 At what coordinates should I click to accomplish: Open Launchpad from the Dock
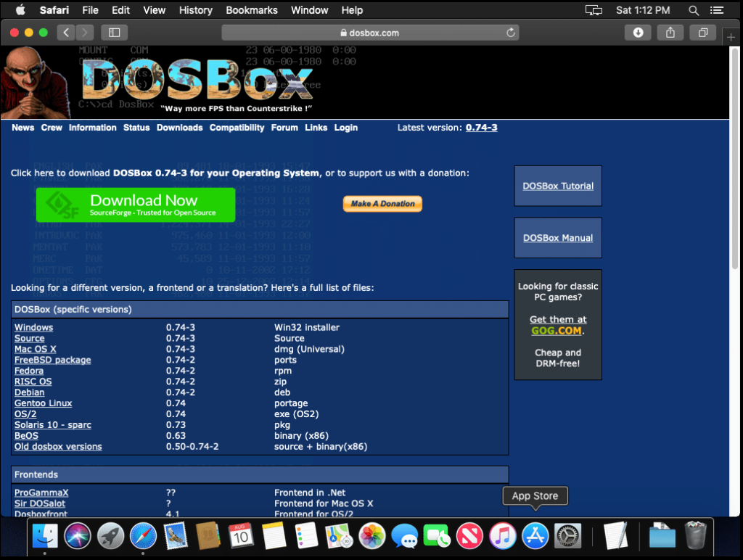tap(110, 535)
